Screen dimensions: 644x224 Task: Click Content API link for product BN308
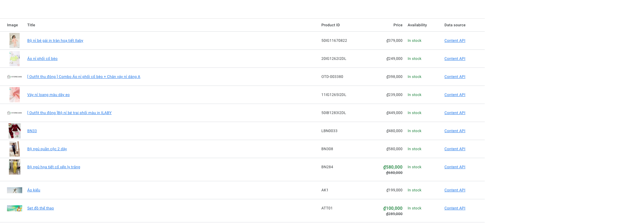455,149
